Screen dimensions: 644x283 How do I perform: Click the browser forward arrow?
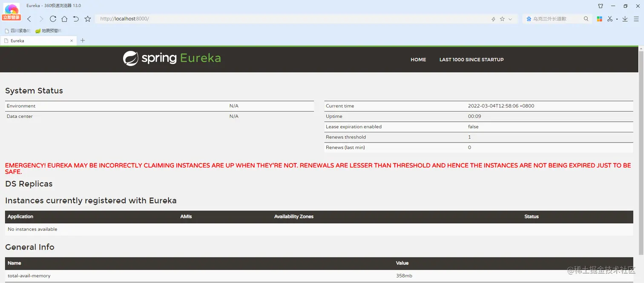pyautogui.click(x=41, y=19)
